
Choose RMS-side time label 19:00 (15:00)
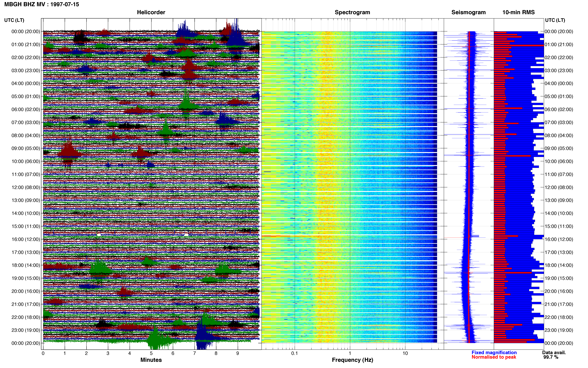tap(559, 278)
